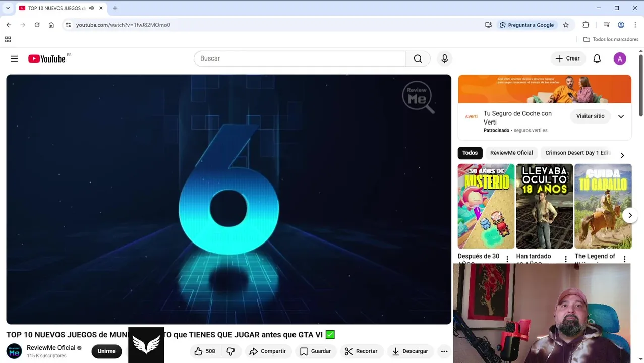Click the install app icon in address bar
This screenshot has height=363, width=644.
488,25
